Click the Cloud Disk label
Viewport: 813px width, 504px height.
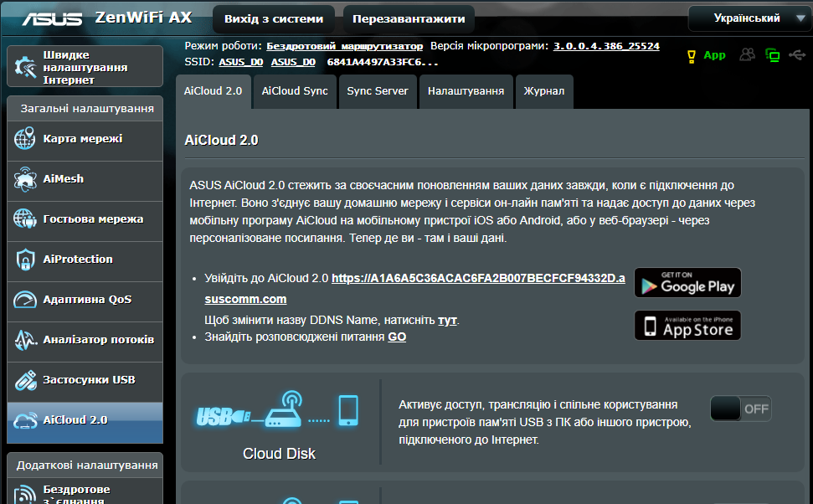tap(279, 454)
